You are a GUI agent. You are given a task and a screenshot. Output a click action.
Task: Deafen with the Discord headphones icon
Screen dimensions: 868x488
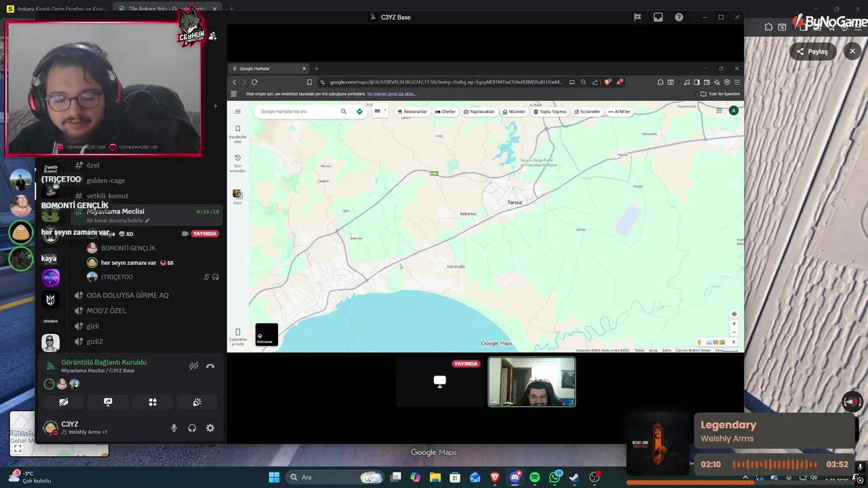coord(192,428)
